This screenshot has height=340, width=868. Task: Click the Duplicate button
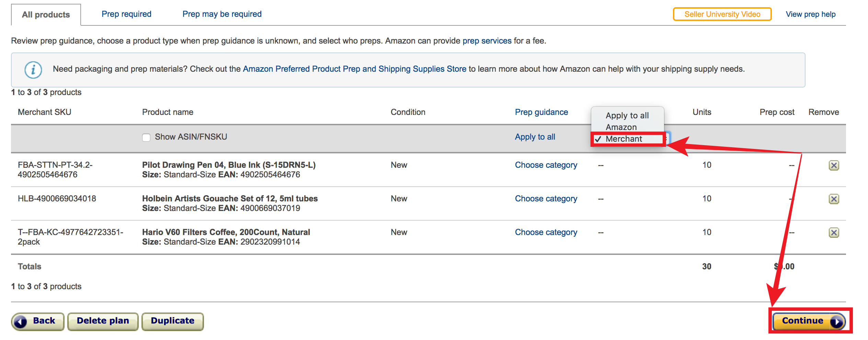[173, 321]
